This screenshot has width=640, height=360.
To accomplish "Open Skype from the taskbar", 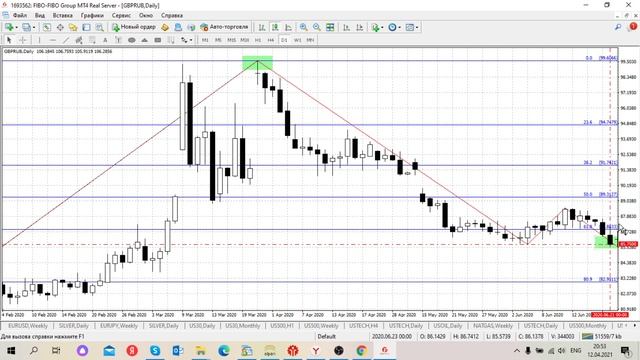I will click(x=155, y=351).
